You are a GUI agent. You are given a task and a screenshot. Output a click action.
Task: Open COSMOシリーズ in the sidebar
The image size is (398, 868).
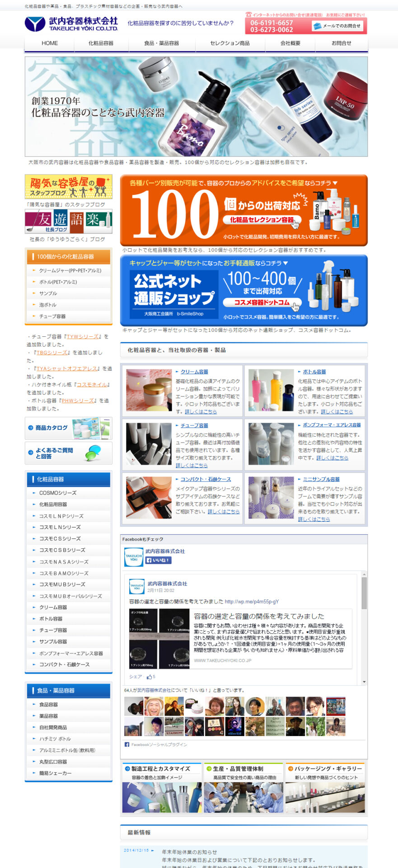[69, 493]
